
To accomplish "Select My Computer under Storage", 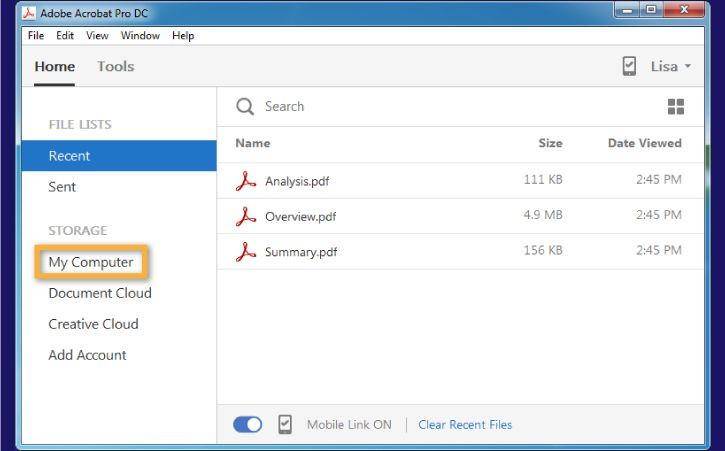I will point(91,262).
